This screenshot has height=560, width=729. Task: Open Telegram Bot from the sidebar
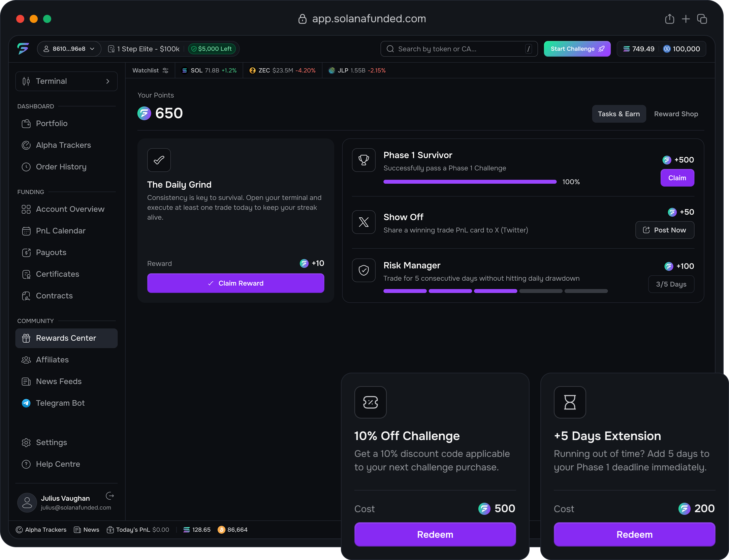60,403
